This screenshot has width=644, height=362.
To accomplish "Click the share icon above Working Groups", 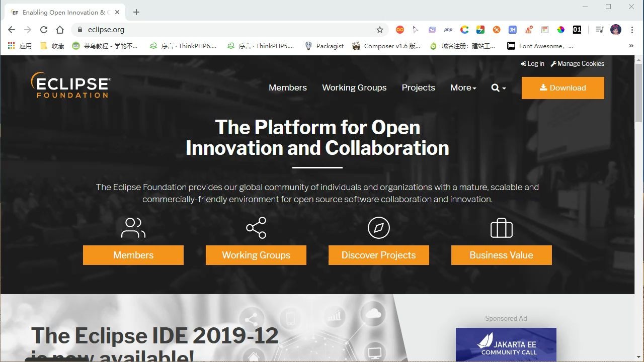I will [256, 228].
